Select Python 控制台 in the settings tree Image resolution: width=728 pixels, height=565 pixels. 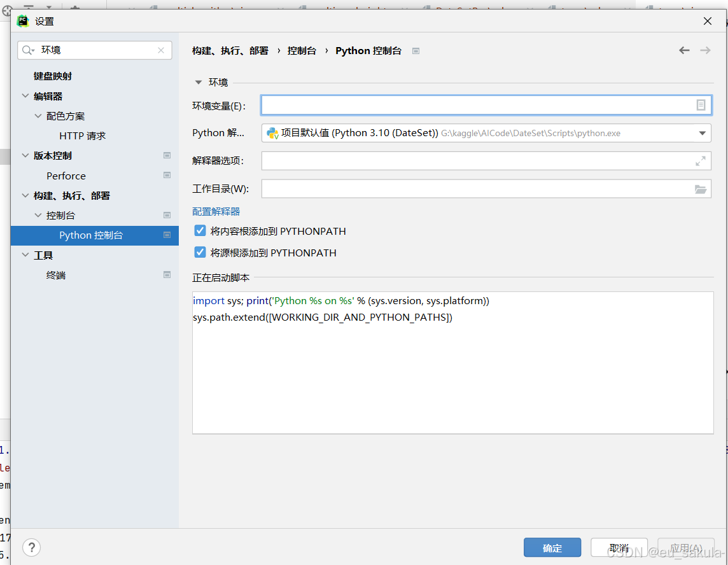point(91,235)
